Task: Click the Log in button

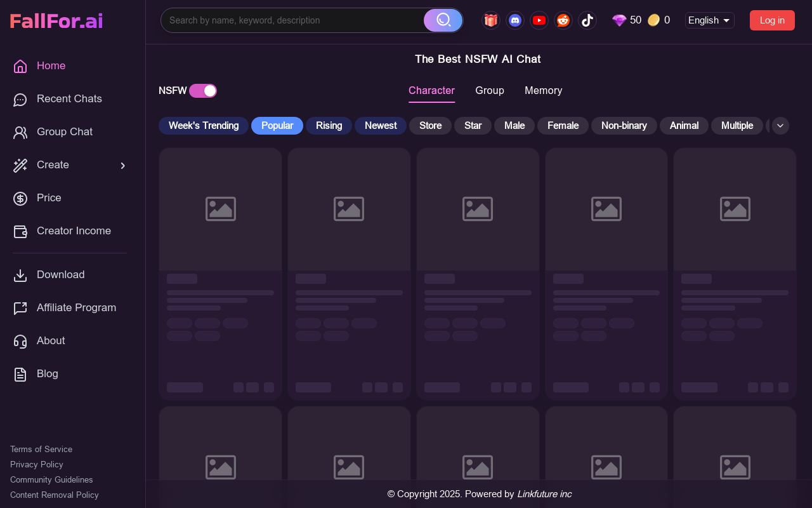Action: coord(772,20)
